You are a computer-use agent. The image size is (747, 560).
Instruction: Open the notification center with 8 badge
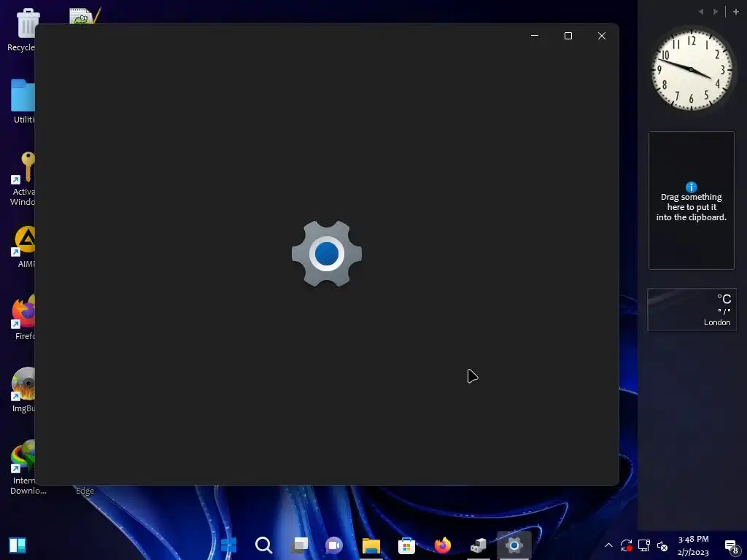[731, 547]
